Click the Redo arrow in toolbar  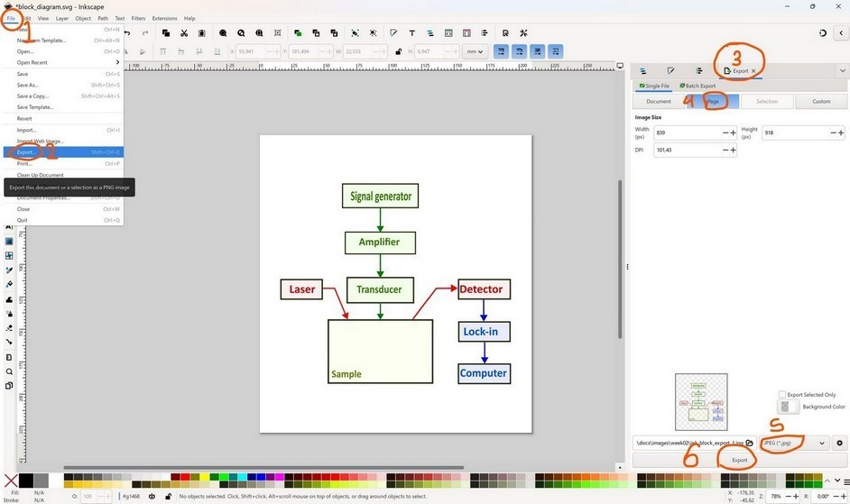point(145,33)
